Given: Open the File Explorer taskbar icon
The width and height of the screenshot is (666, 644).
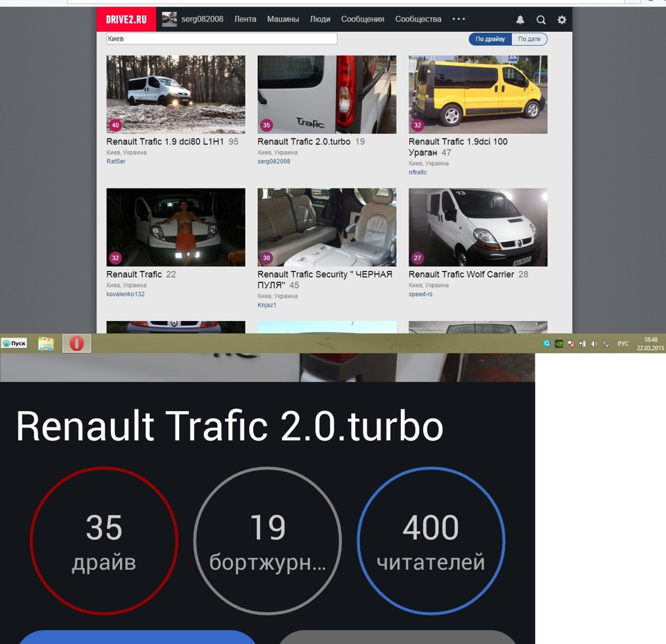Looking at the screenshot, I should point(46,343).
